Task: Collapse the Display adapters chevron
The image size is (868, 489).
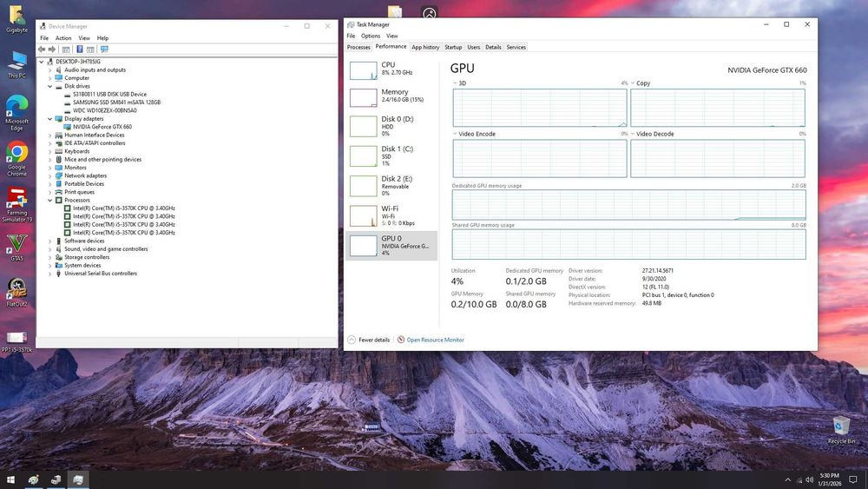Action: click(x=49, y=119)
